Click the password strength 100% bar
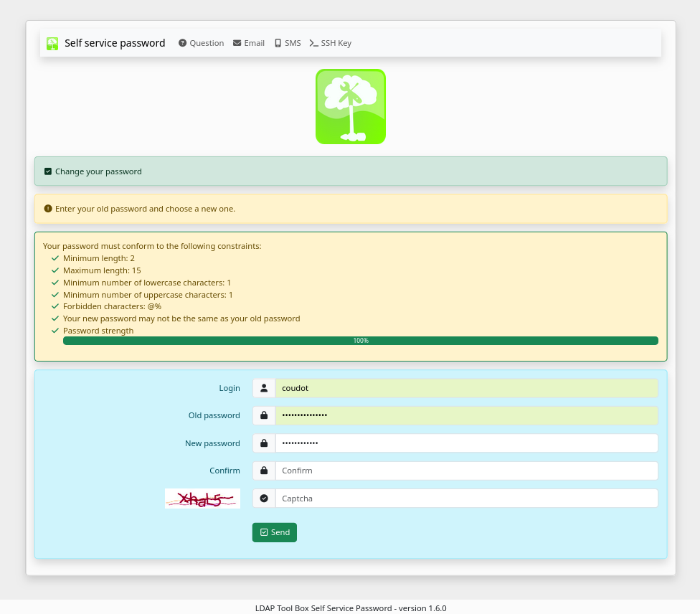This screenshot has height=614, width=700. click(361, 341)
